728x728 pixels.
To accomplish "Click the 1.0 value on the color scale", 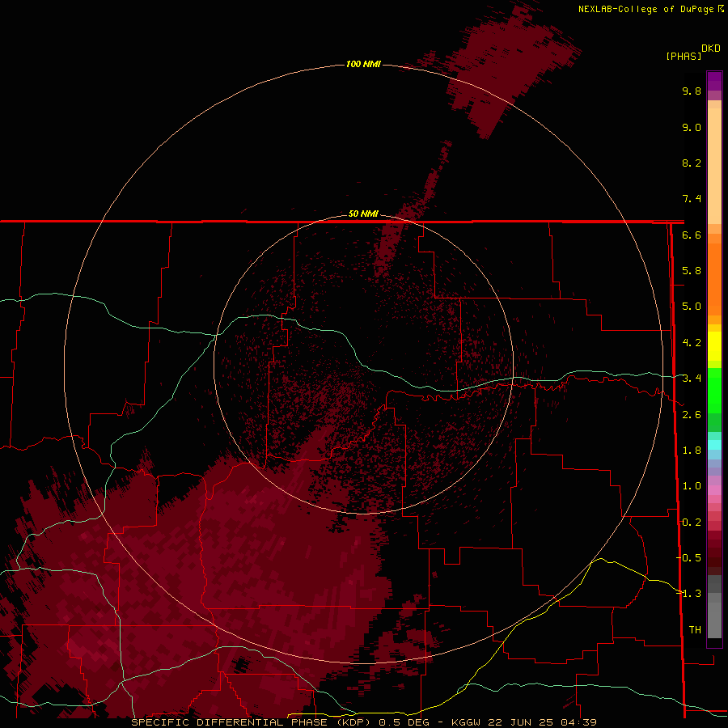I will [x=692, y=486].
